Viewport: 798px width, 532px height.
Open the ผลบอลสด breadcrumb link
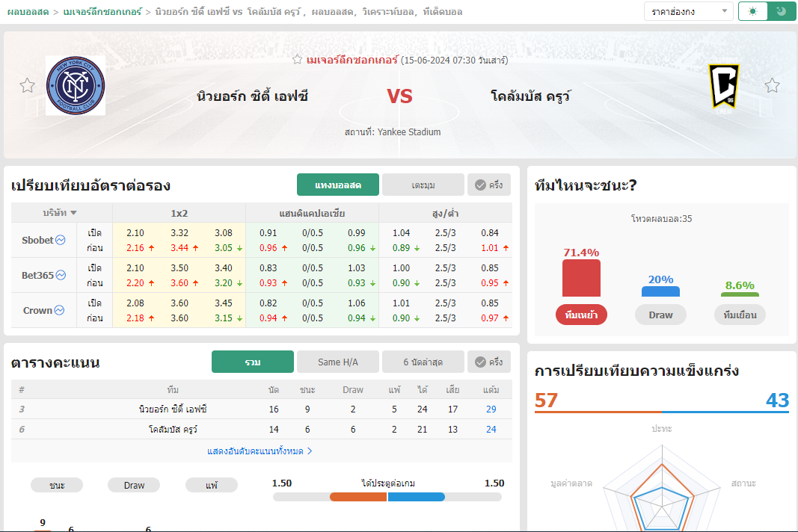(28, 12)
